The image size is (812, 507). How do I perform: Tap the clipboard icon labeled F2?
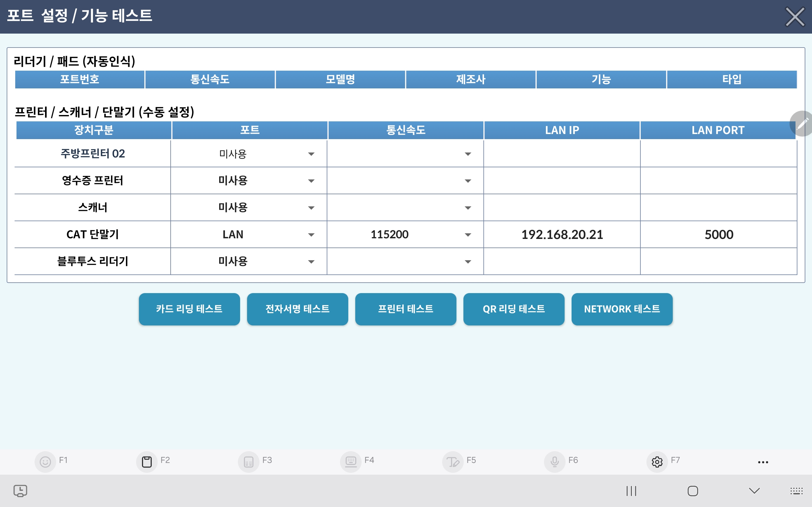[147, 462]
